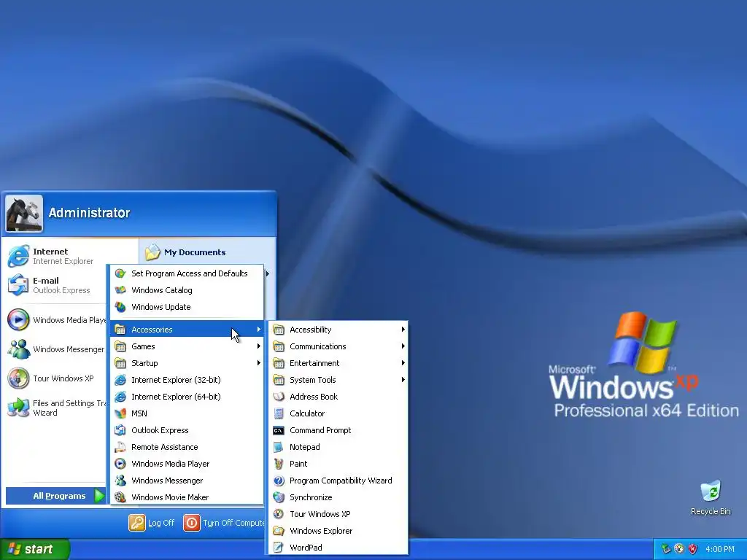Image resolution: width=747 pixels, height=560 pixels.
Task: Open Address Book
Action: pos(338,397)
